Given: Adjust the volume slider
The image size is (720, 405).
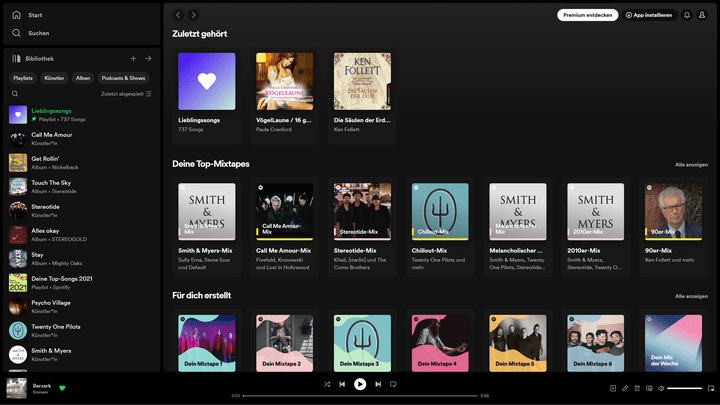Looking at the screenshot, I should click(684, 387).
